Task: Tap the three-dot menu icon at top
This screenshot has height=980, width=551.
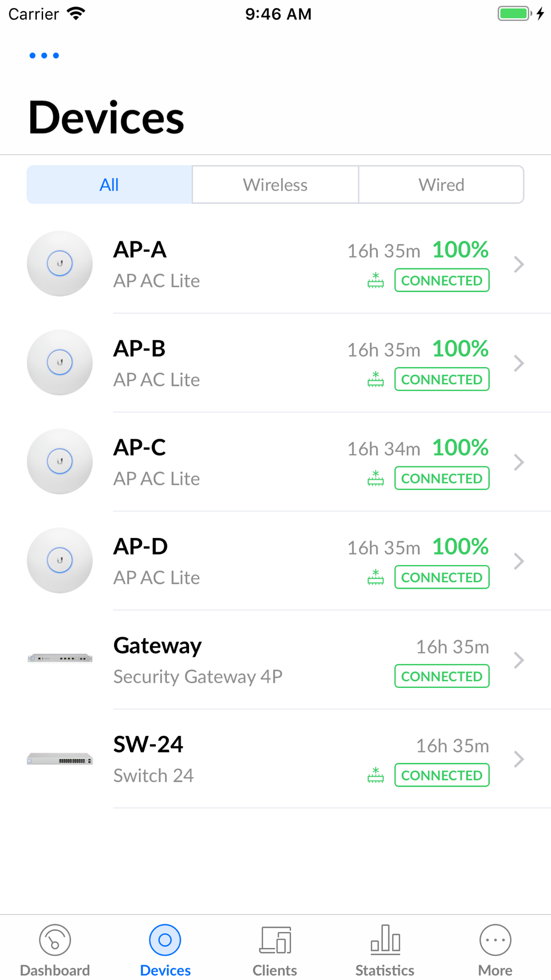Action: coord(44,56)
